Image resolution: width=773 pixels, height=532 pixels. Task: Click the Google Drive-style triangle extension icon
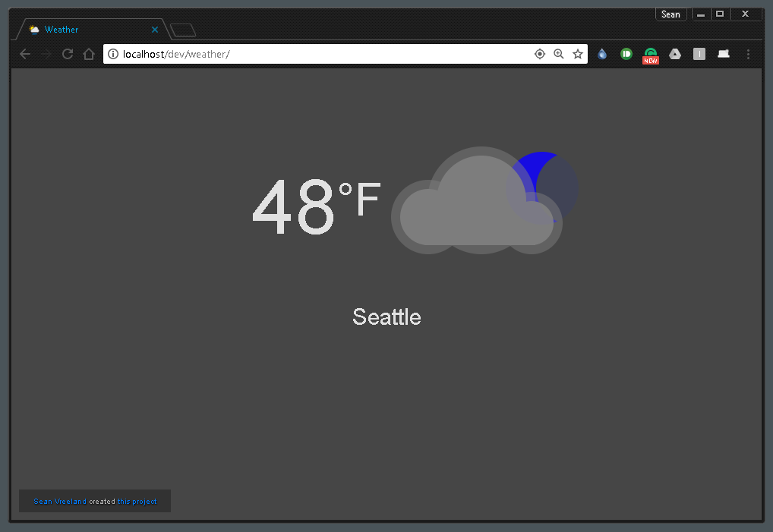tap(675, 54)
